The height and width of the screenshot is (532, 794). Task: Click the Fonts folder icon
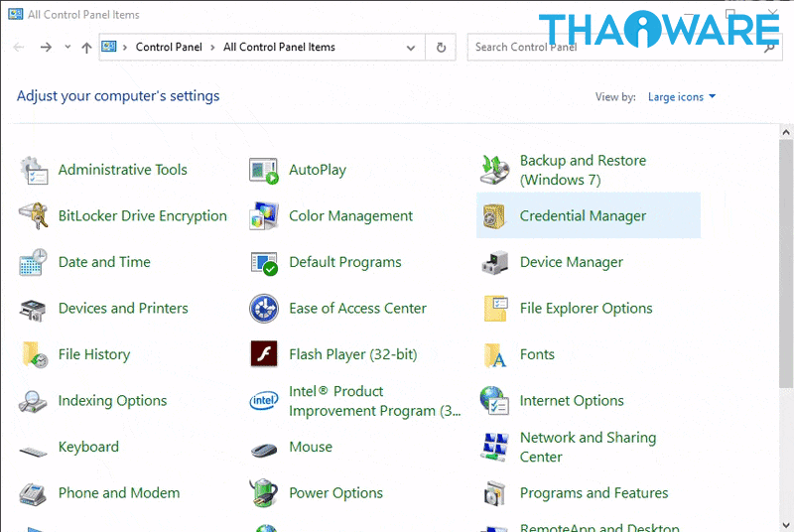pyautogui.click(x=495, y=355)
